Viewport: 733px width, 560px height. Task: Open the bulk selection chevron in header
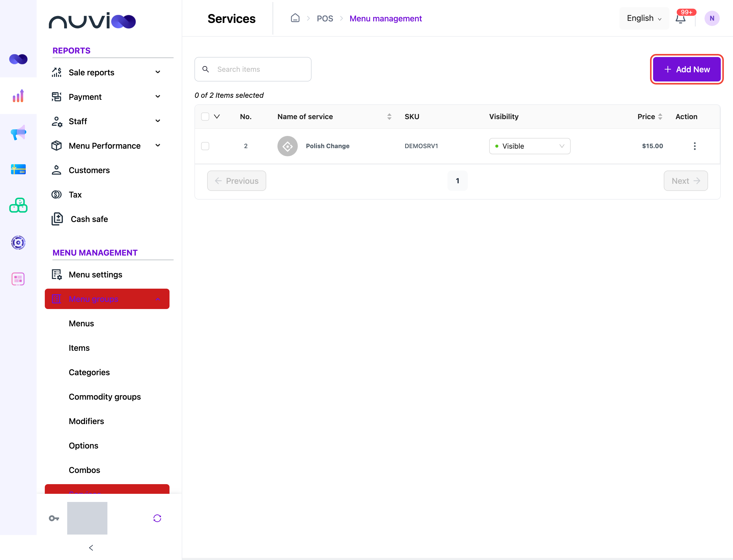tap(217, 117)
